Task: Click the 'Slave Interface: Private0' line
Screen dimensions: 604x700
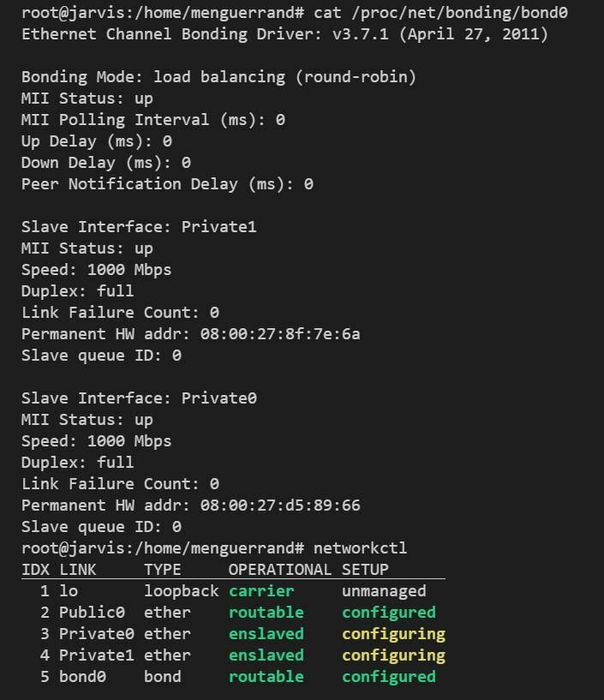Action: point(139,398)
